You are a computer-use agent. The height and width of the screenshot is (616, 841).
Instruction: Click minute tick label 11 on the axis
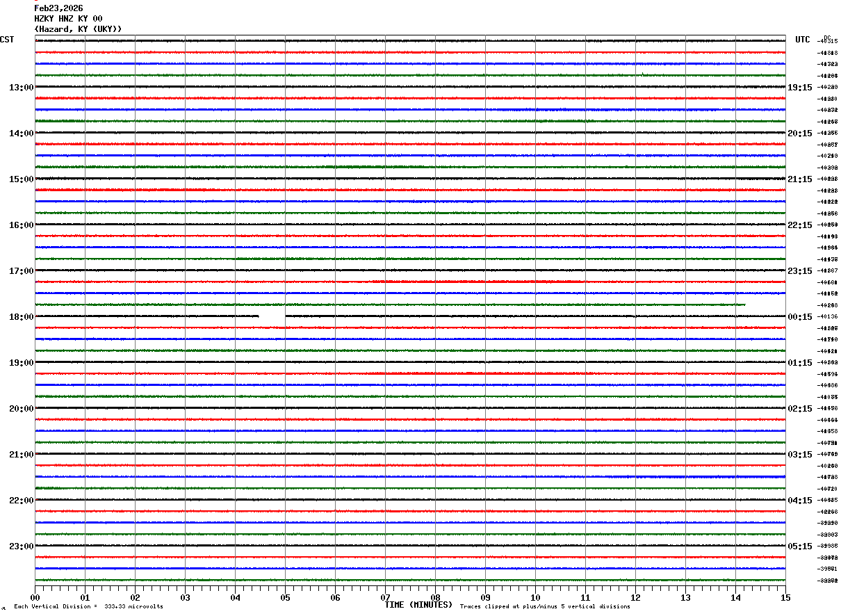click(585, 597)
